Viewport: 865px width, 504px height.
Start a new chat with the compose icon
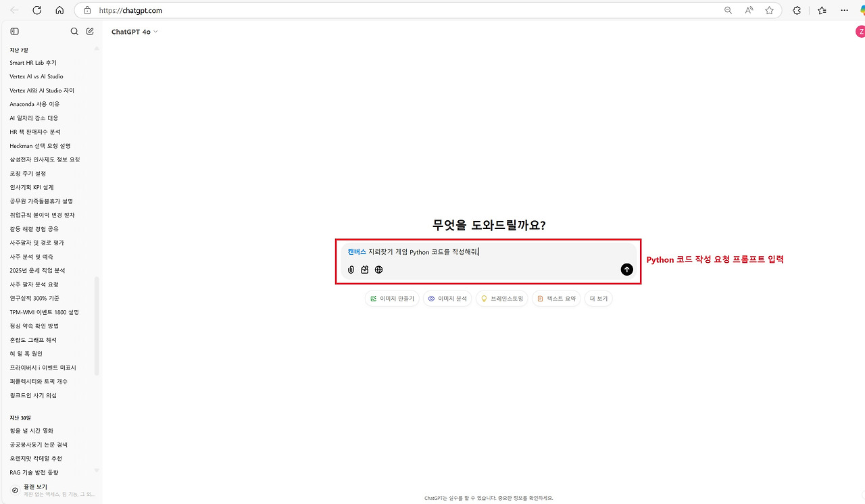[90, 31]
